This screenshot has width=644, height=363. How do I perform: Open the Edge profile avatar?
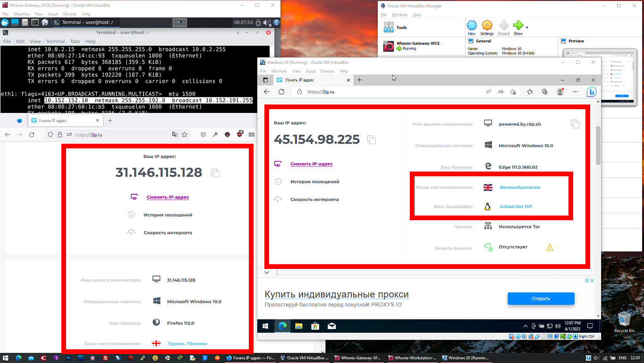tap(560, 92)
